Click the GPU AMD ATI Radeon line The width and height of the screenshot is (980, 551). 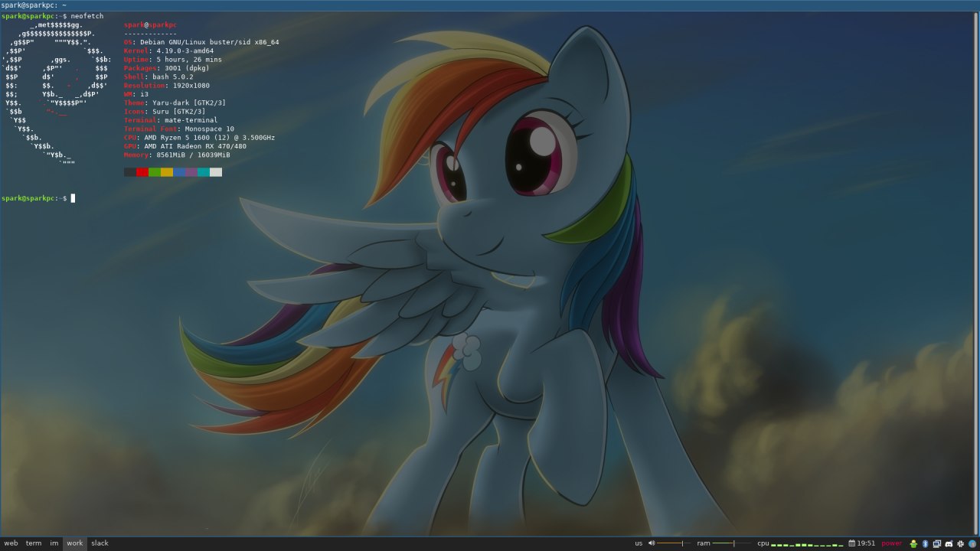(185, 146)
